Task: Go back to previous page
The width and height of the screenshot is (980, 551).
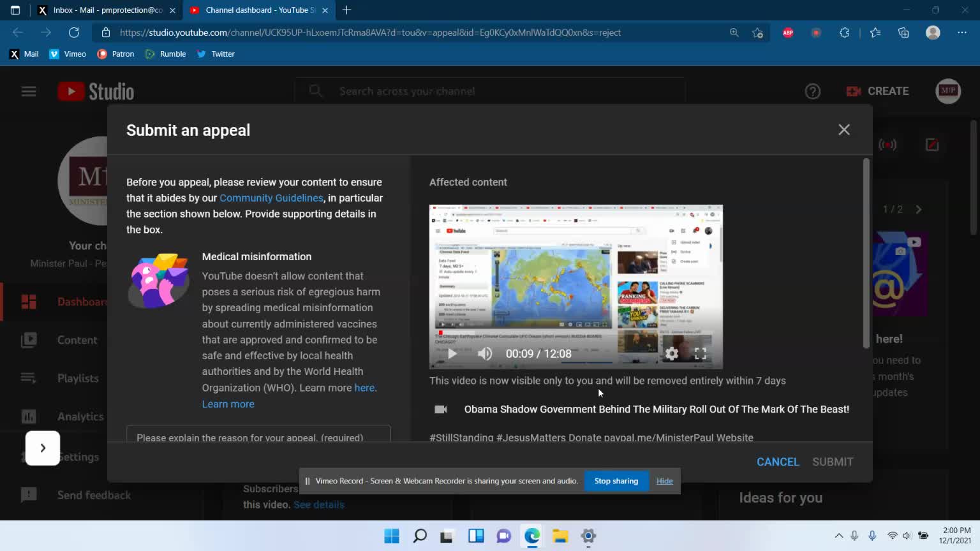Action: tap(18, 33)
